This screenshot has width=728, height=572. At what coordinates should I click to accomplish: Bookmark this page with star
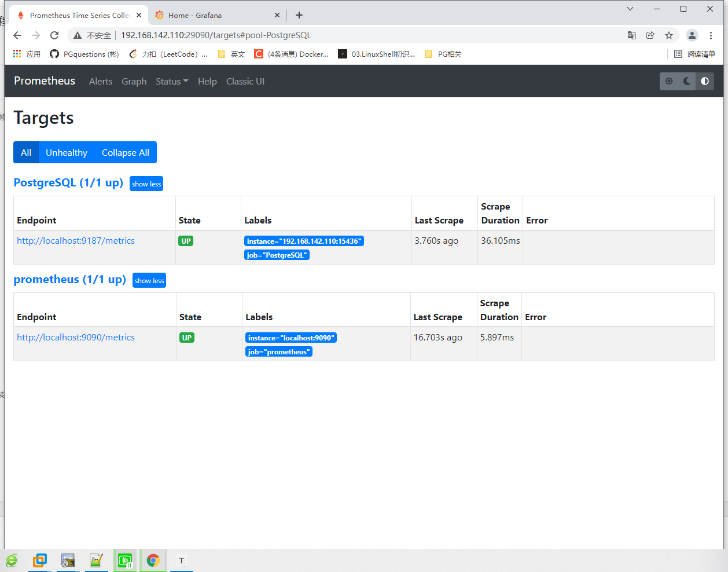(x=669, y=35)
